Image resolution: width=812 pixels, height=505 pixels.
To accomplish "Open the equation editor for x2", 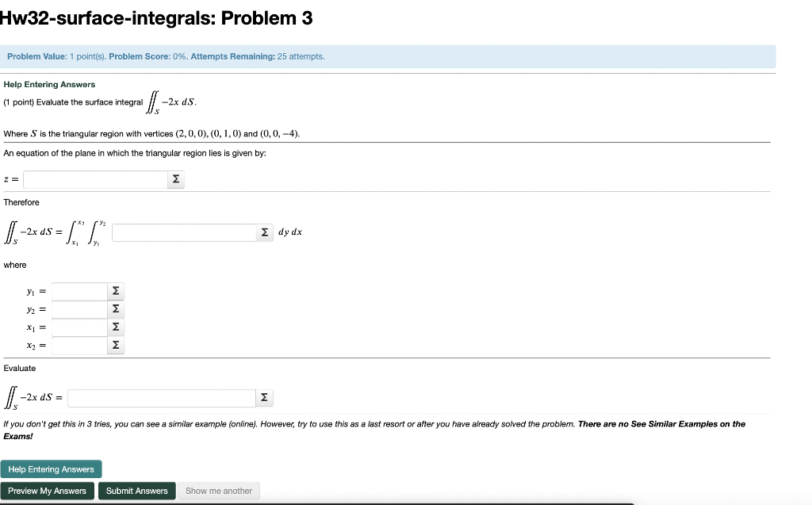I will pyautogui.click(x=116, y=345).
